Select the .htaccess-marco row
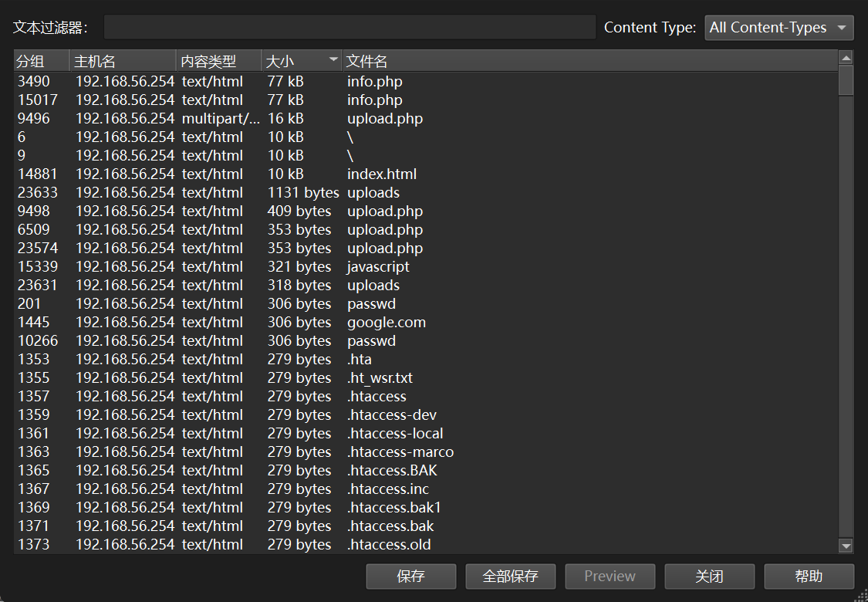This screenshot has height=602, width=868. (x=426, y=452)
